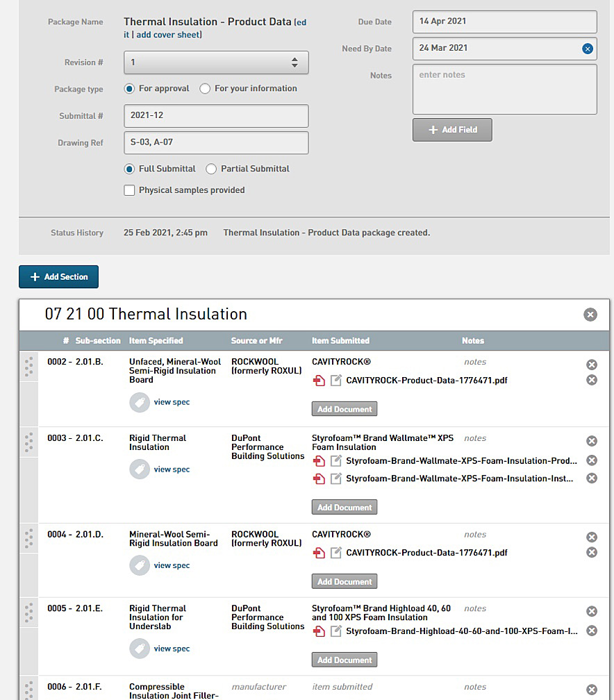Delete row 0003 - 2.01.C. item
The image size is (614, 700).
click(592, 441)
